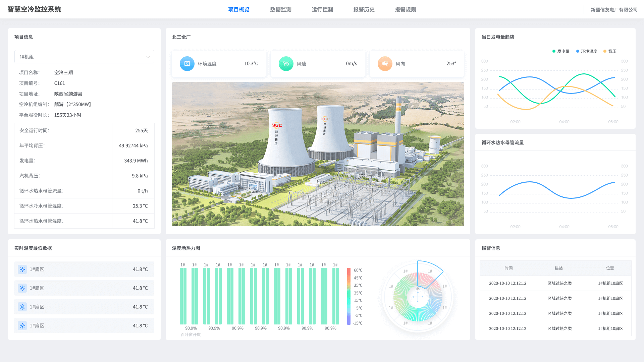
Task: Click the orange wind direction icon
Action: pyautogui.click(x=385, y=64)
